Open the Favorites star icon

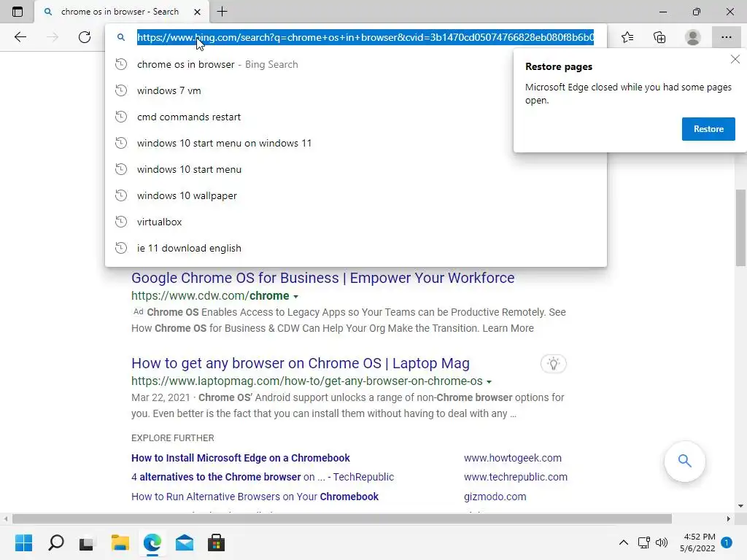pos(627,37)
